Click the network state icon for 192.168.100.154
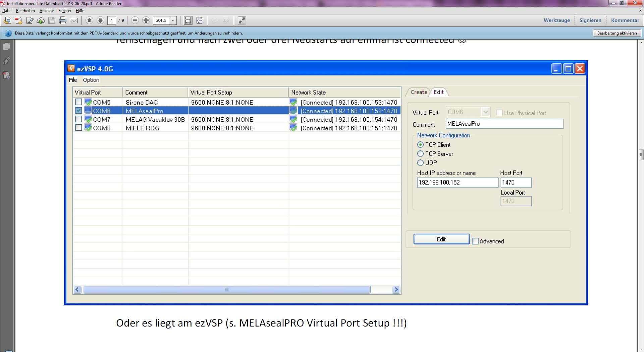The width and height of the screenshot is (644, 352). pyautogui.click(x=293, y=119)
